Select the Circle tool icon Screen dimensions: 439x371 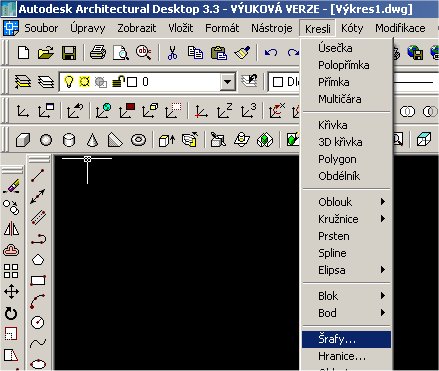[x=37, y=322]
